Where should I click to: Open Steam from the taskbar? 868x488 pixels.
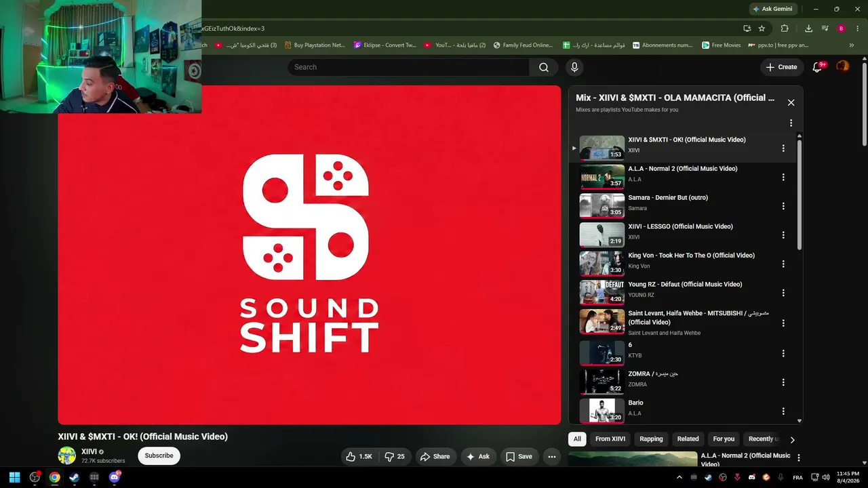[74, 477]
